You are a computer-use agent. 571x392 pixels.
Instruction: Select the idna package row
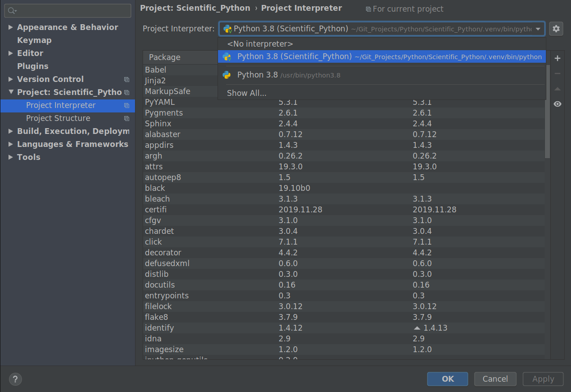click(x=344, y=339)
